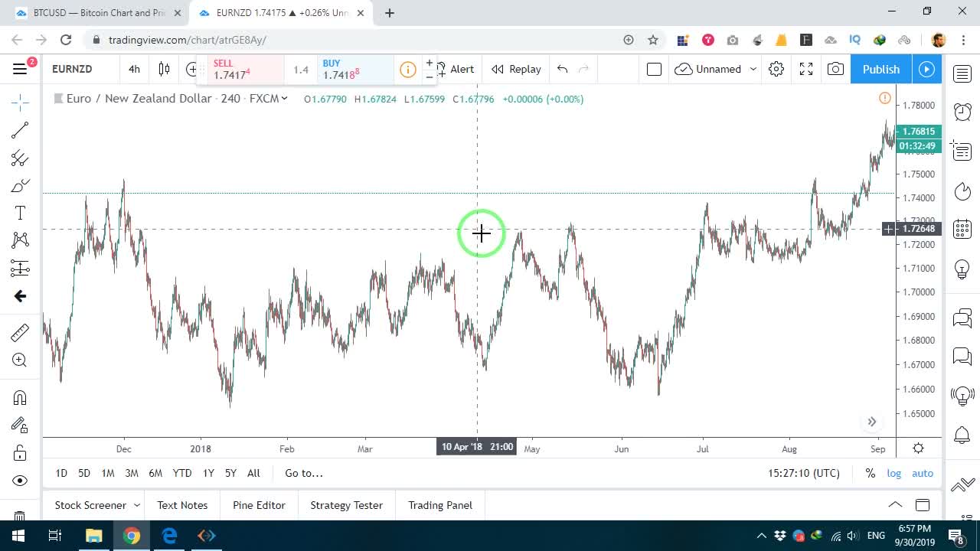This screenshot has width=980, height=551.
Task: Click Go to... date button
Action: 304,473
